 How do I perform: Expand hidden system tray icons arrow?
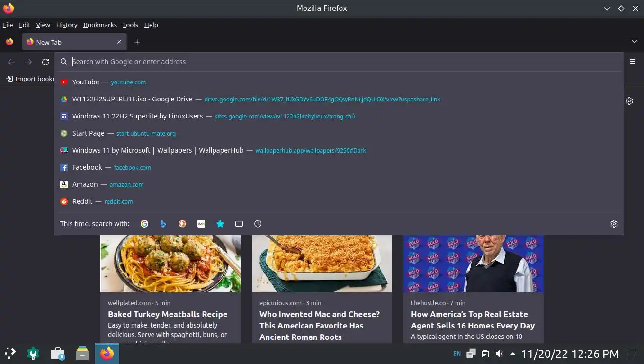pyautogui.click(x=512, y=354)
